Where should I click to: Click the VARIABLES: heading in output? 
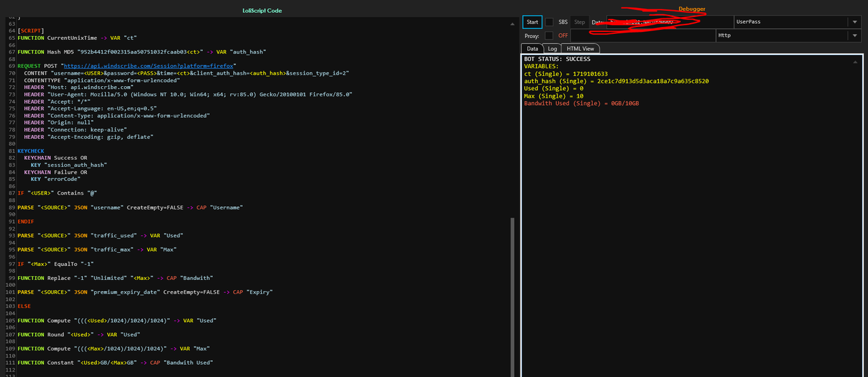click(x=541, y=66)
